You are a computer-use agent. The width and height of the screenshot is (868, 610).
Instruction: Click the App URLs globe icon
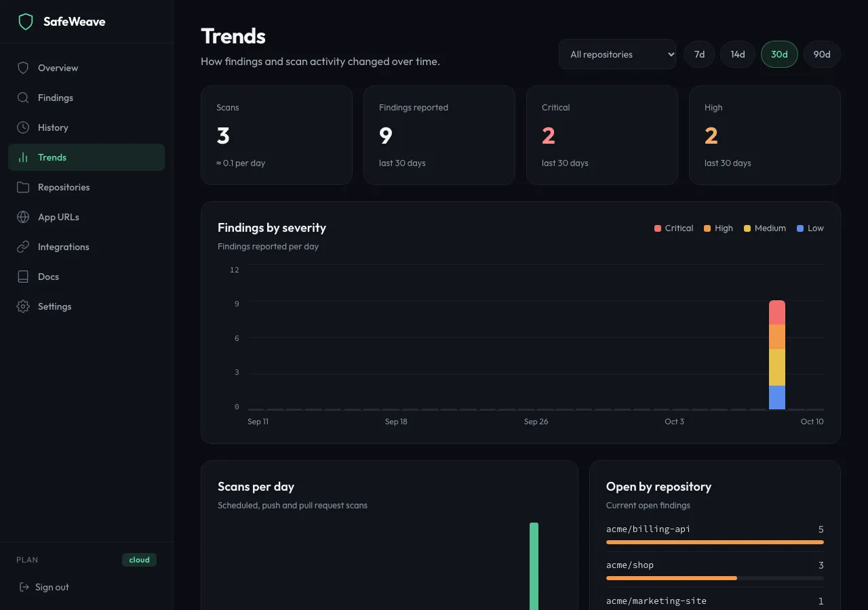click(x=23, y=217)
